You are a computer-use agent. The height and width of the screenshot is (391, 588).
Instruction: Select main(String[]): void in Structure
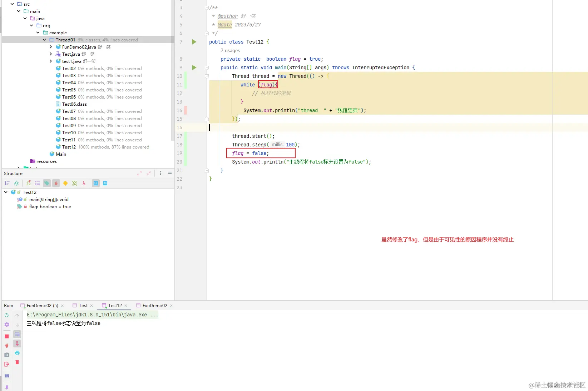(x=49, y=200)
